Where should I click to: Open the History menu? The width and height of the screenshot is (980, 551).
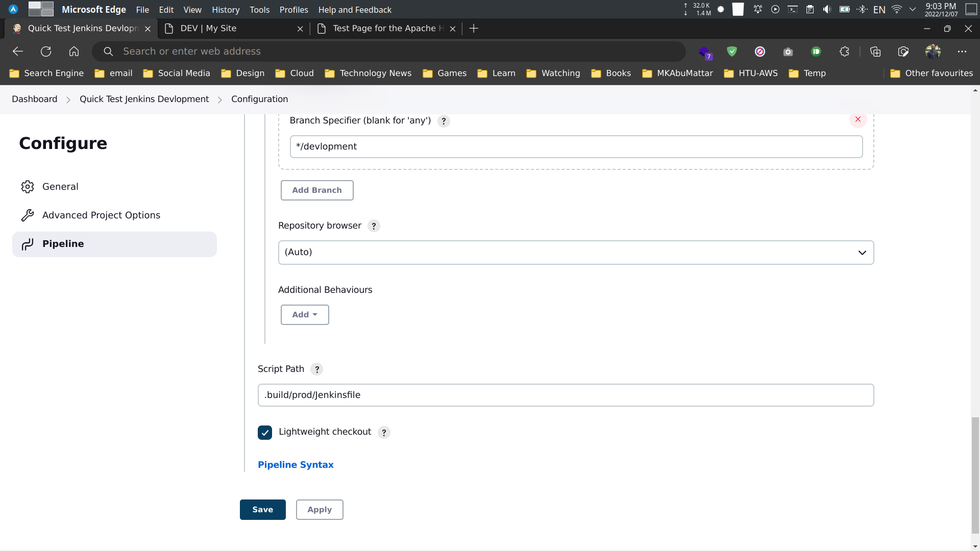tap(225, 10)
